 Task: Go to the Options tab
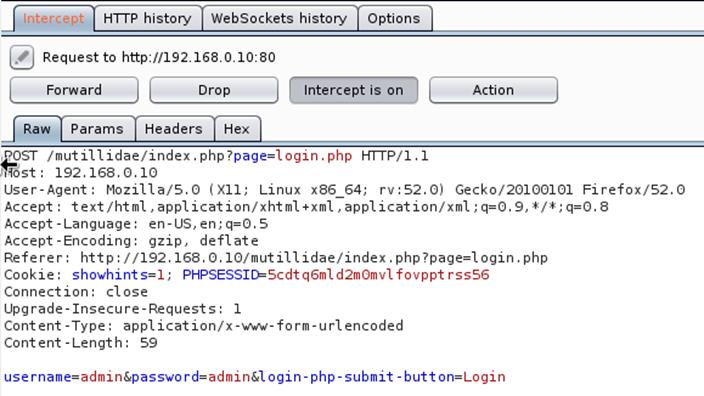pyautogui.click(x=394, y=18)
